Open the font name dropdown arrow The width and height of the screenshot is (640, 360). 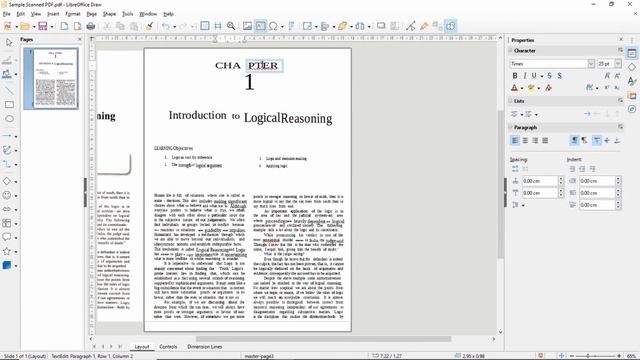coord(591,64)
